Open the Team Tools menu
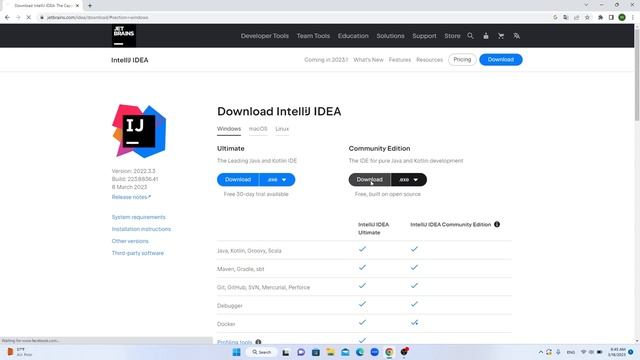This screenshot has width=640, height=360. (313, 36)
